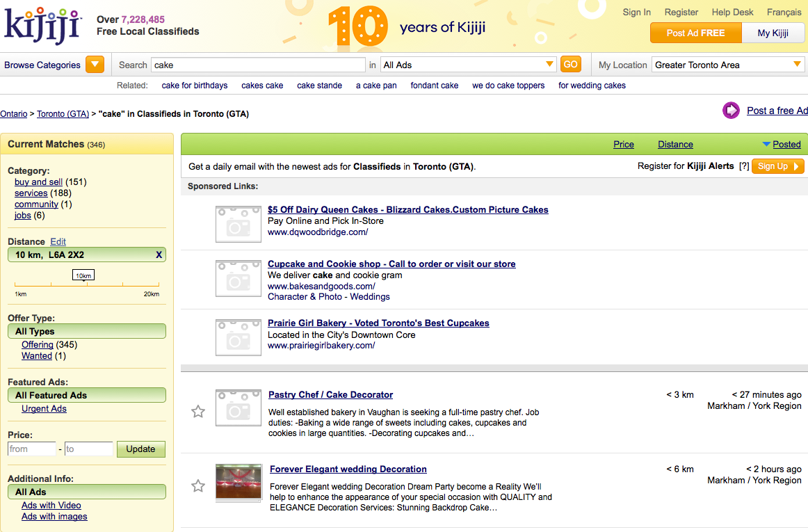Image resolution: width=808 pixels, height=532 pixels.
Task: Open Dairy Queen Cakes sponsored link
Action: click(407, 210)
